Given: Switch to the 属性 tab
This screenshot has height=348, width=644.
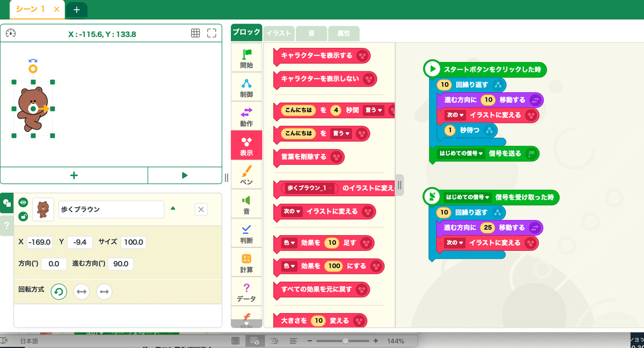Looking at the screenshot, I should tap(343, 33).
